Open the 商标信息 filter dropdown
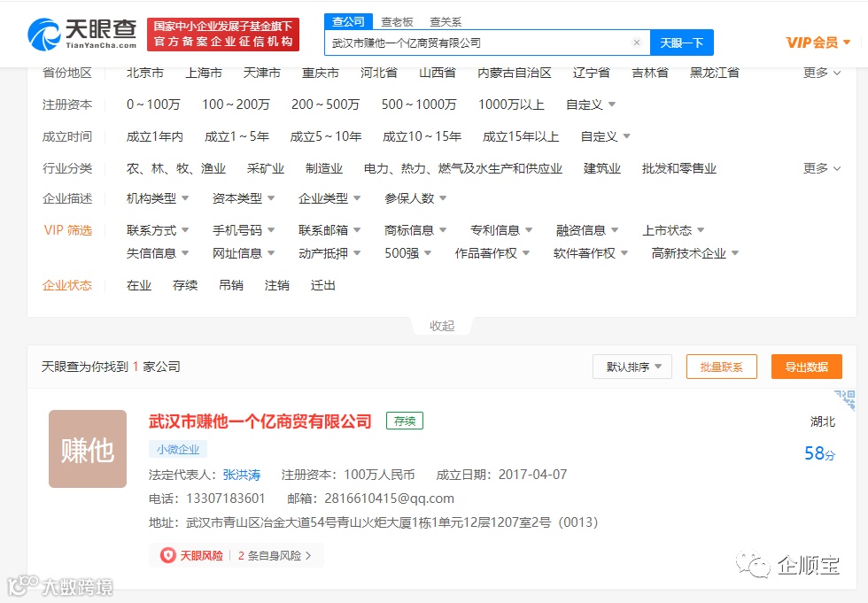This screenshot has height=603, width=868. [415, 230]
